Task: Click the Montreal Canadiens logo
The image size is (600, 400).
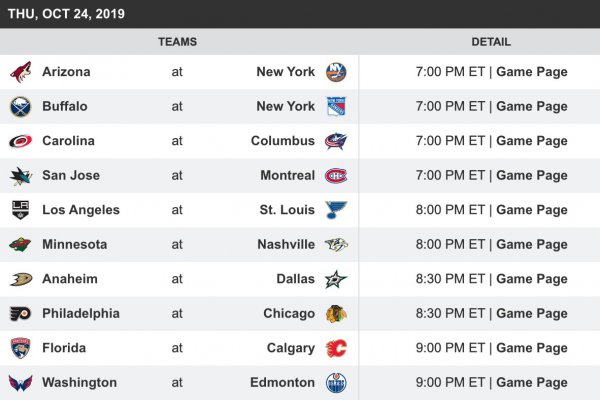Action: [x=336, y=176]
